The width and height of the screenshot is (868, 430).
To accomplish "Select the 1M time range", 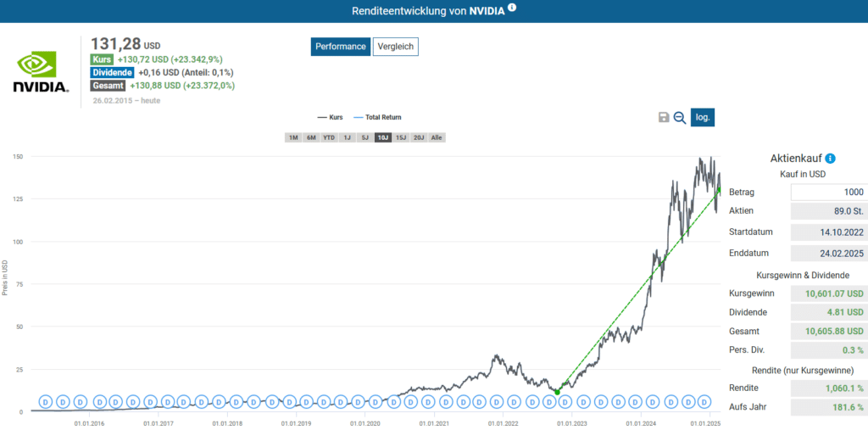I will (293, 137).
